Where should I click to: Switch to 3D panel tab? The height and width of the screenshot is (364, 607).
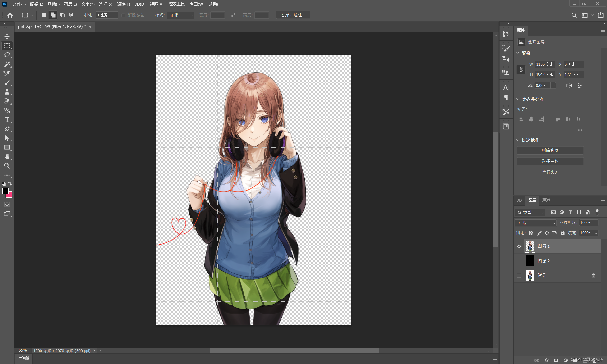coord(519,200)
